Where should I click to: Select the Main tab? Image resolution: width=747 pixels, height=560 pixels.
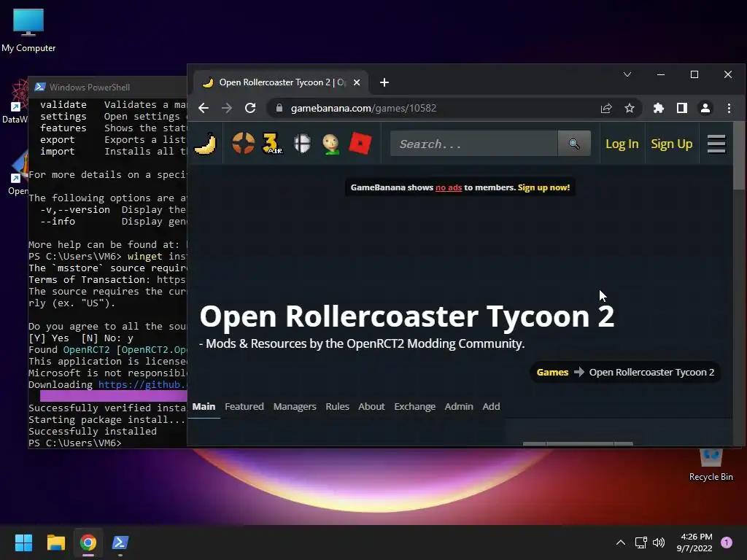point(204,406)
